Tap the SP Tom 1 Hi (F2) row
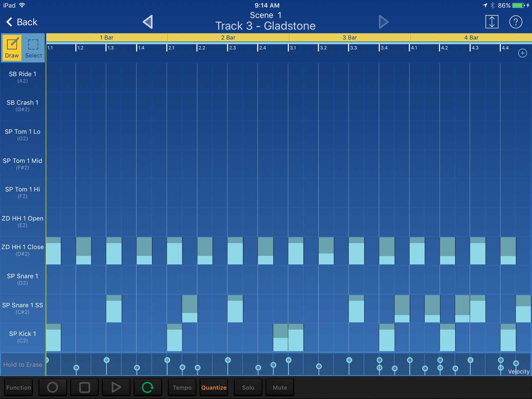The image size is (532, 399). pos(23,193)
